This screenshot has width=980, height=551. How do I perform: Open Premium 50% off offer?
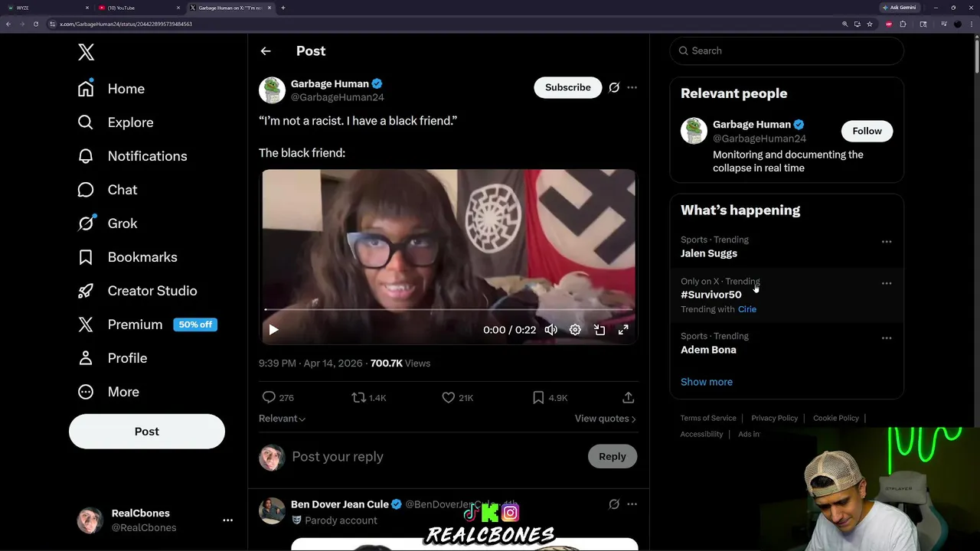148,324
